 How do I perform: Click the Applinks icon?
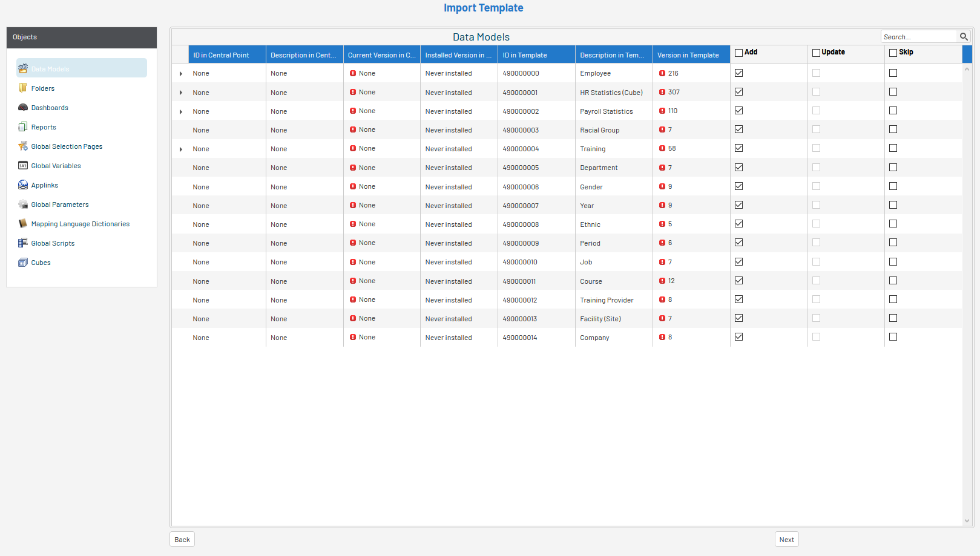point(23,185)
